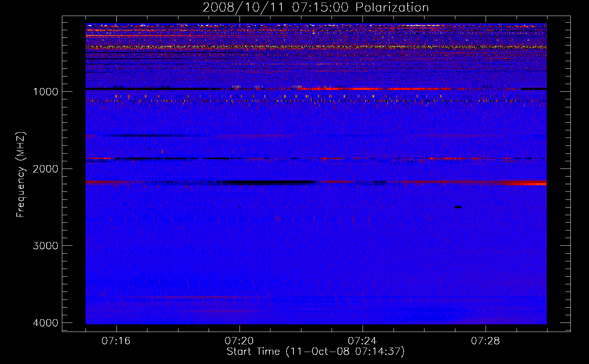Click the 2000 frequency tick label

pyautogui.click(x=46, y=169)
